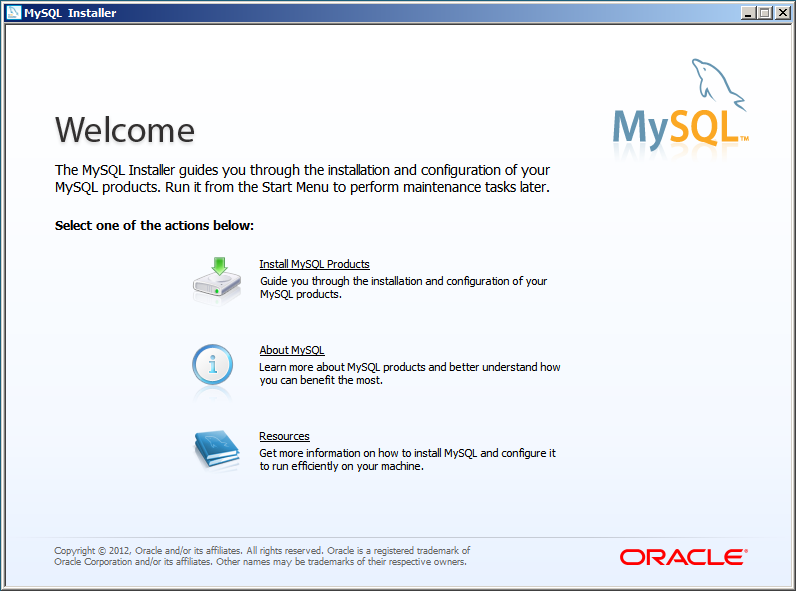Click the 'The MySQL Installer guides you' intro paragraph

303,179
